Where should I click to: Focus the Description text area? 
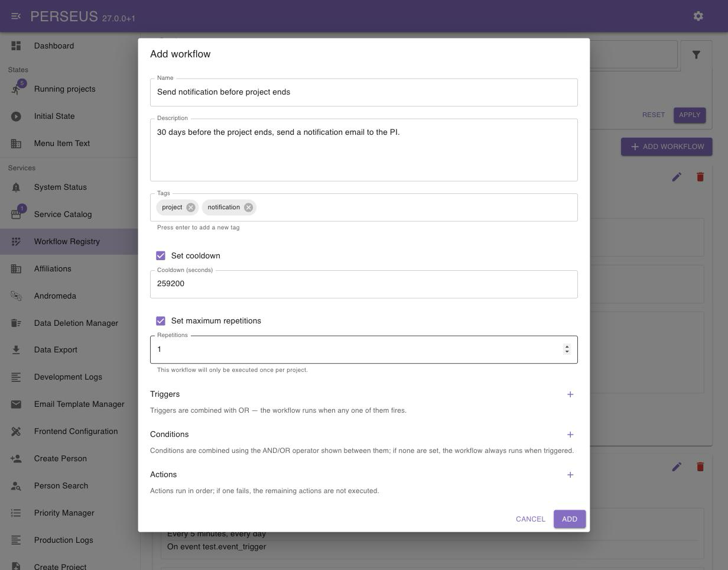364,150
